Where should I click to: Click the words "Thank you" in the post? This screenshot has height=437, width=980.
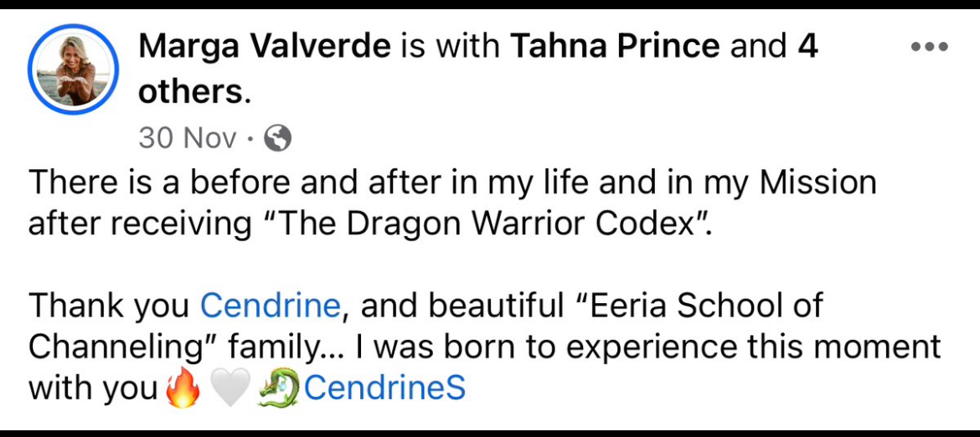109,306
